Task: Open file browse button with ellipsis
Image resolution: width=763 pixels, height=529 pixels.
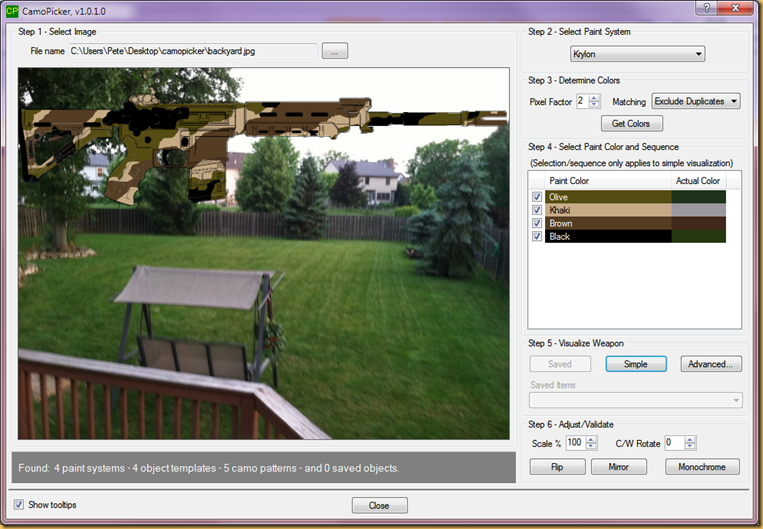Action: (x=335, y=51)
